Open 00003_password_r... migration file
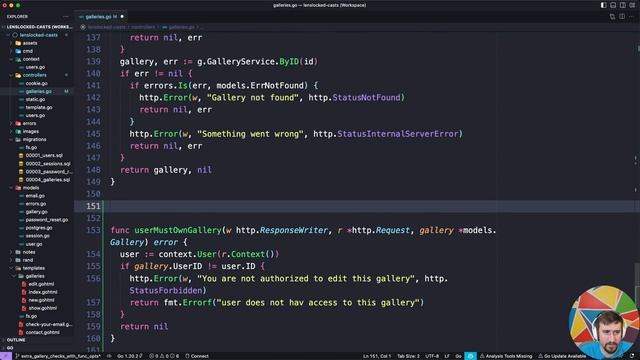Viewport: 640px width, 360px height. (49, 171)
